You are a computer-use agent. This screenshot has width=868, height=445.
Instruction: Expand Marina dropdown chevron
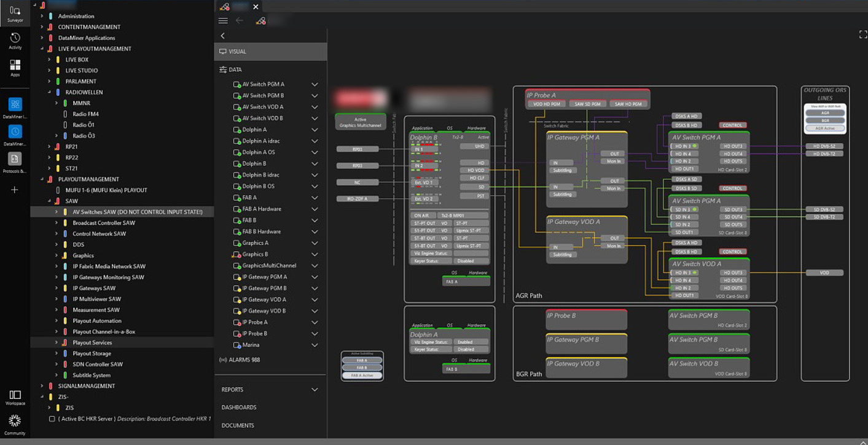point(315,346)
